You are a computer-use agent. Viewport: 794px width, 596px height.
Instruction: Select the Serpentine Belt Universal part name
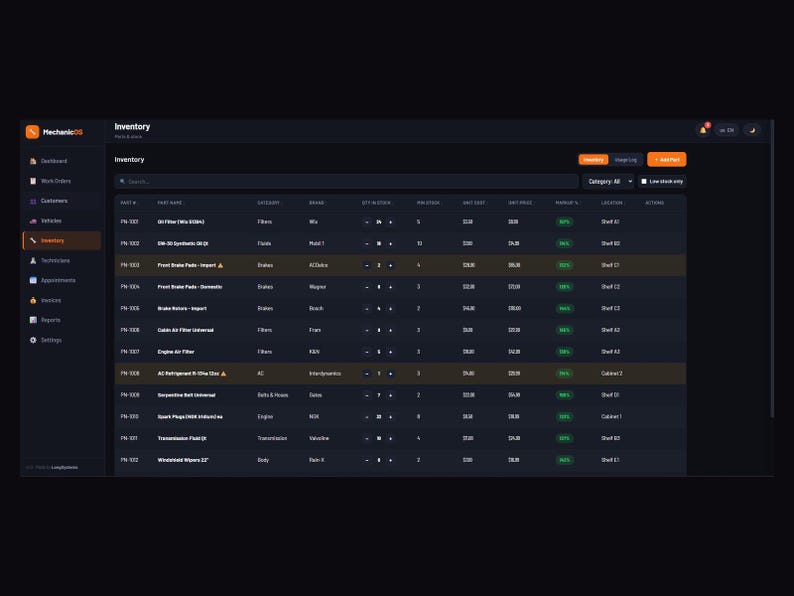coord(186,395)
